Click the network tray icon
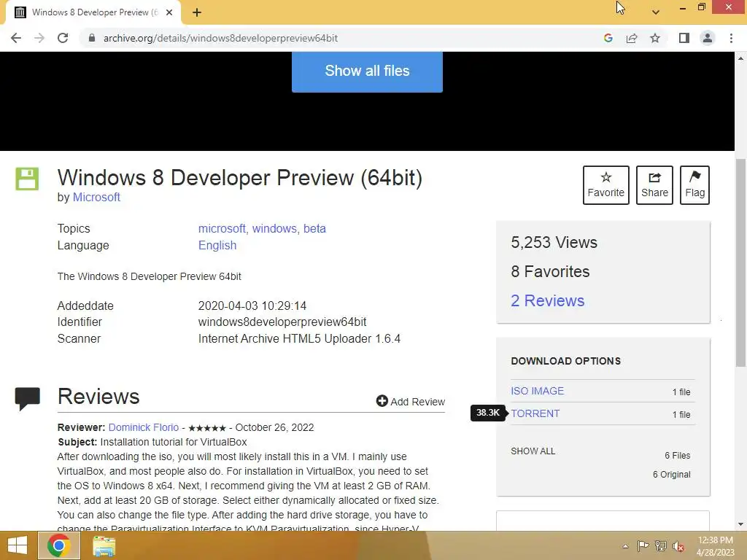Screen dimensions: 747x560 coord(661,545)
